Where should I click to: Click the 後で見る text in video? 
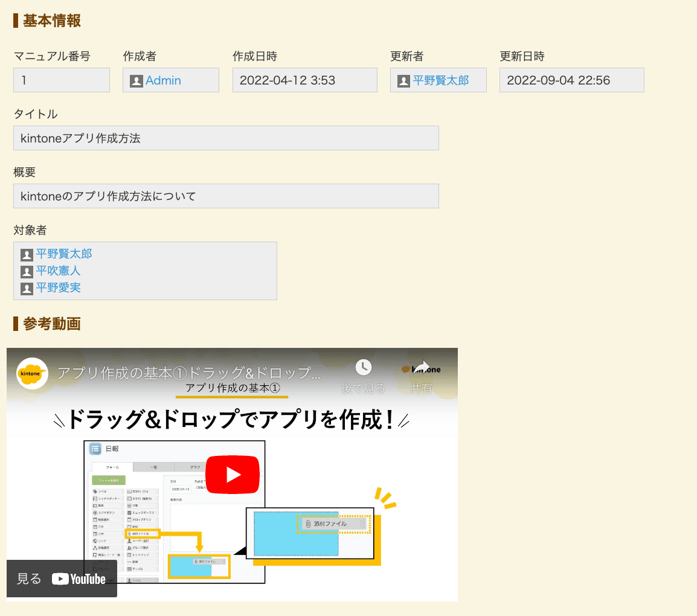click(x=363, y=388)
